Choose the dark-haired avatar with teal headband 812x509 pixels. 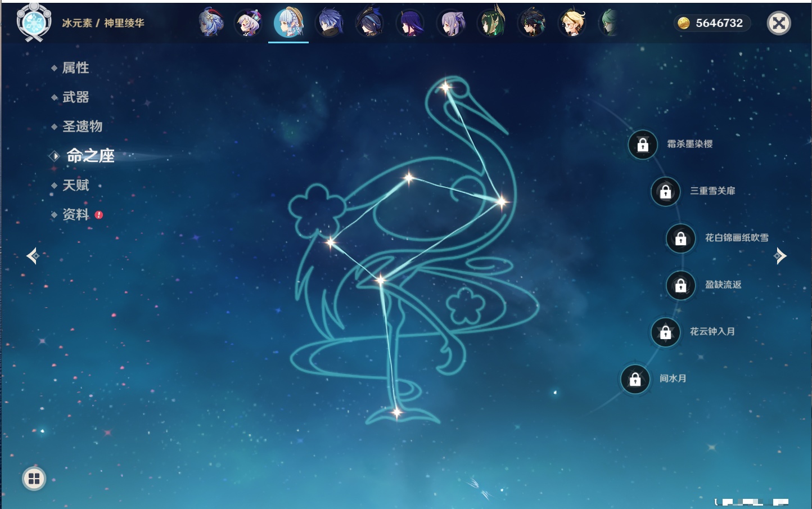point(531,23)
